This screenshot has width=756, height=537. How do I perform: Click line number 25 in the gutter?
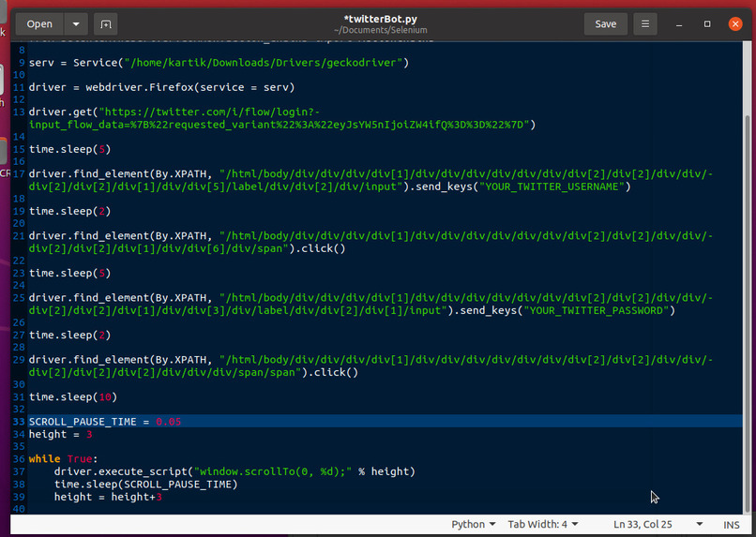click(x=19, y=298)
